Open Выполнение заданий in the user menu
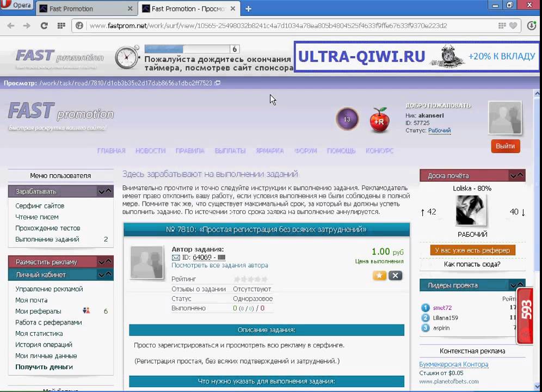Screen dimensions: 542x392 47,239
